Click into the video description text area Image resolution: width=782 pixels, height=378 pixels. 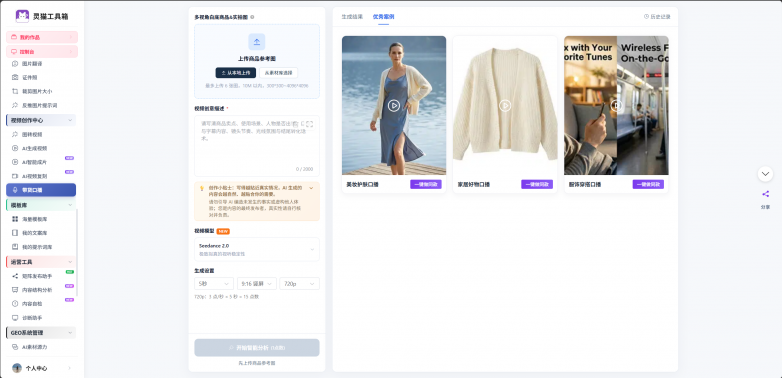(257, 146)
